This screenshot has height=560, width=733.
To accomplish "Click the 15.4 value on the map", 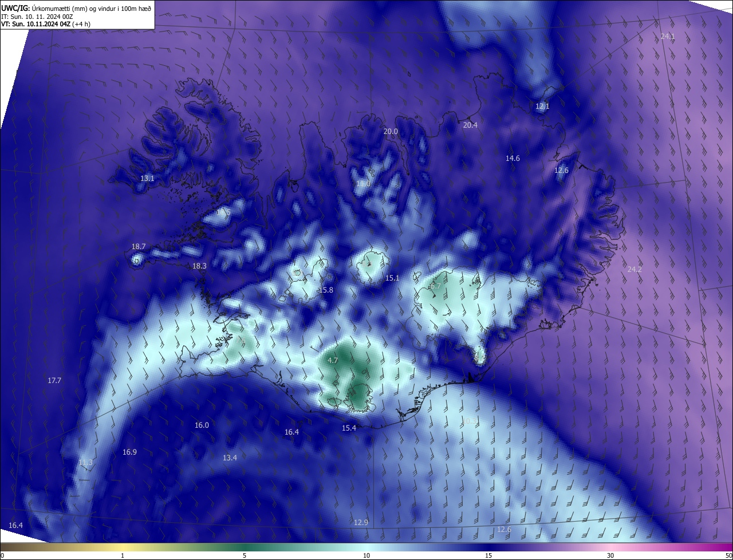I will (349, 428).
